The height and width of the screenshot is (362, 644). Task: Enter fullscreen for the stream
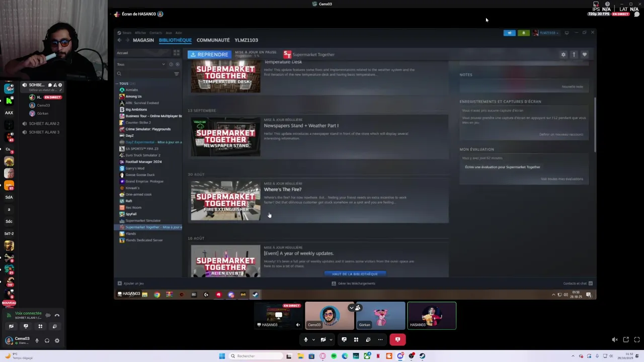click(637, 339)
